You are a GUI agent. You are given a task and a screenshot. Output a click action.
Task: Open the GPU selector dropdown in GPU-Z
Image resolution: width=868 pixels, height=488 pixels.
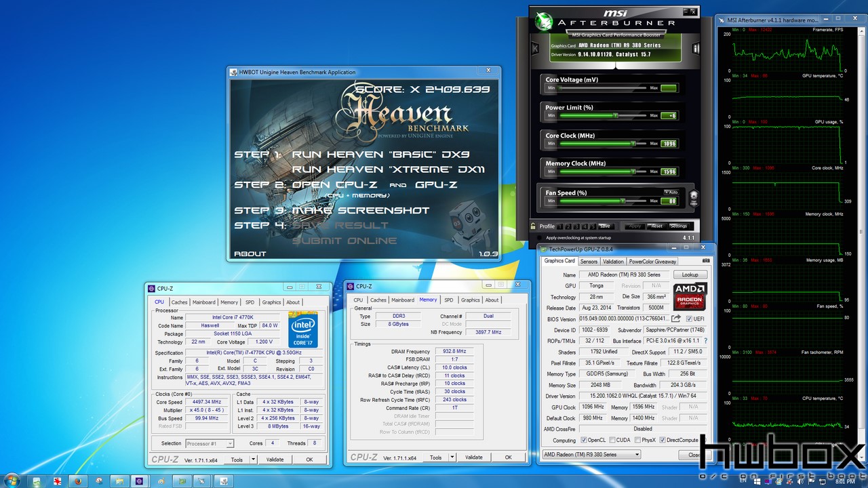click(591, 454)
